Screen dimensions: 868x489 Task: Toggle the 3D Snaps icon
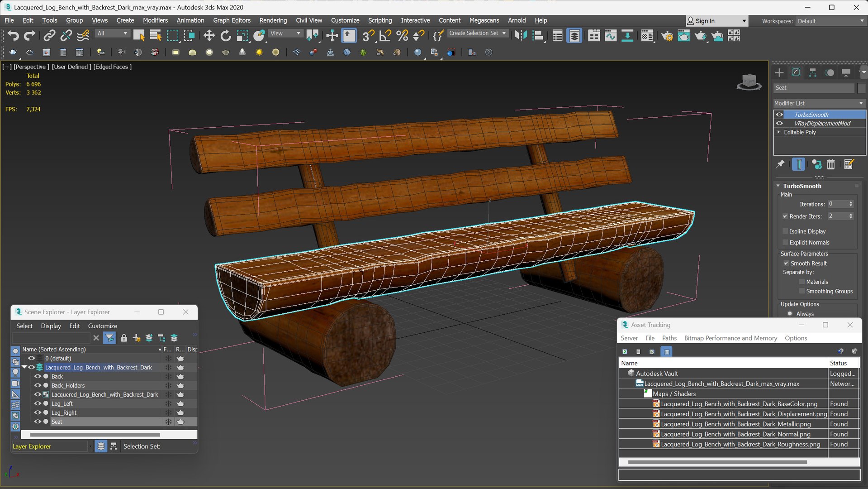(369, 35)
